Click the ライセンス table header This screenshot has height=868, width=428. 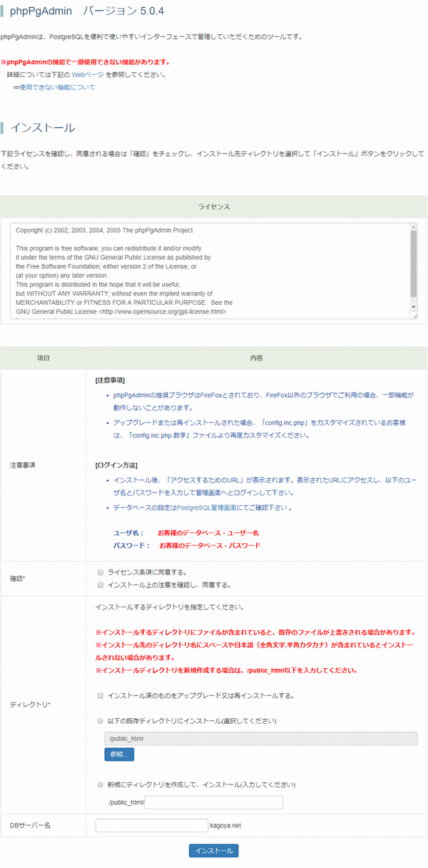pos(214,206)
